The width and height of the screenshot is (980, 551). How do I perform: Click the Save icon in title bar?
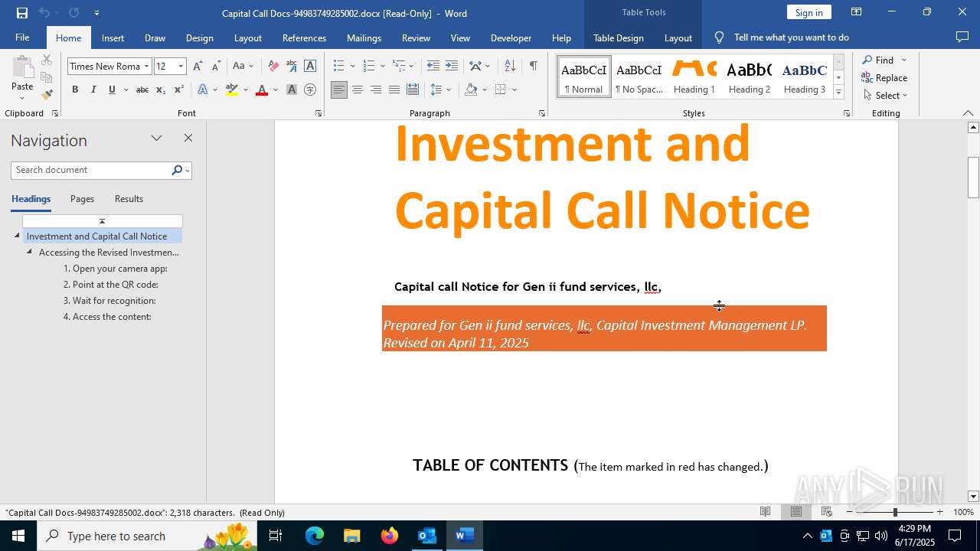[x=22, y=13]
